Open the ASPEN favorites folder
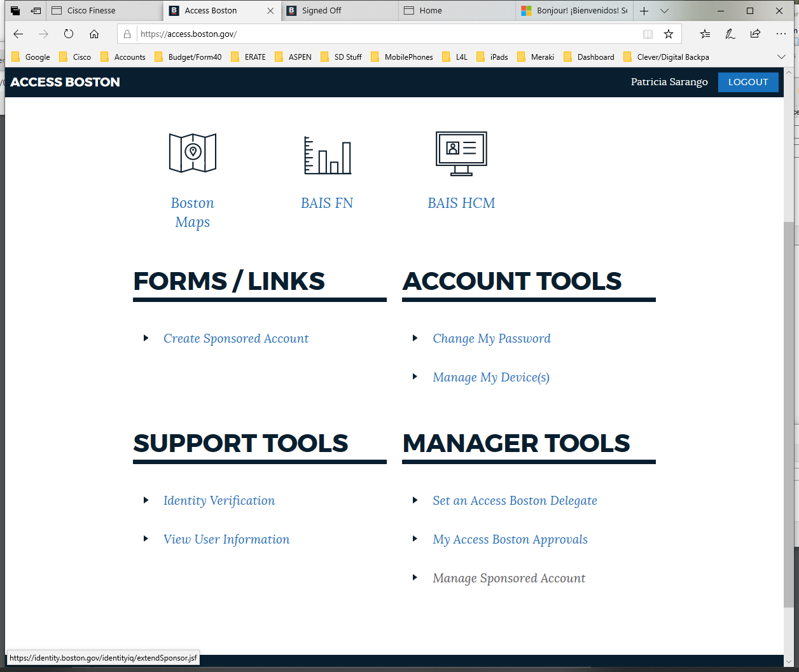The width and height of the screenshot is (799, 672). [293, 57]
